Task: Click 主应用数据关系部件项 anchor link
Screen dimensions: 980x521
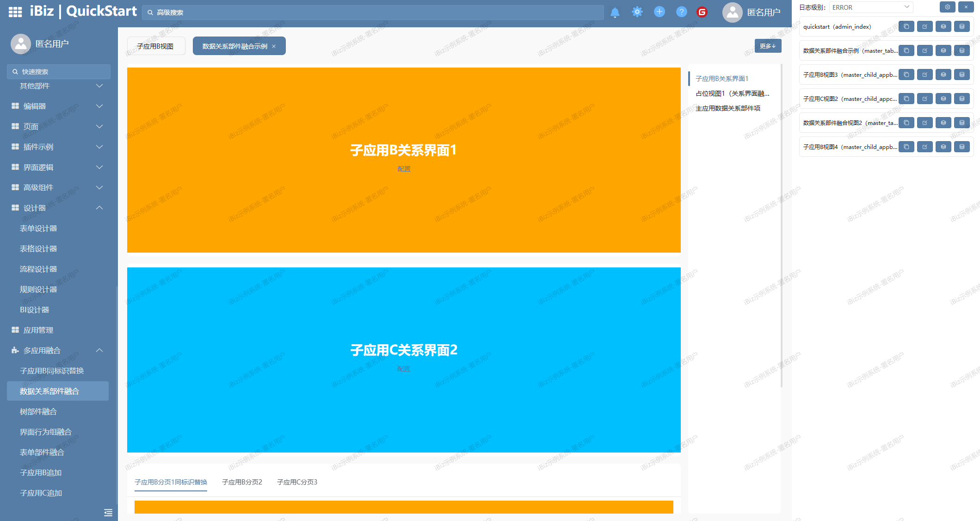Action: pos(728,108)
